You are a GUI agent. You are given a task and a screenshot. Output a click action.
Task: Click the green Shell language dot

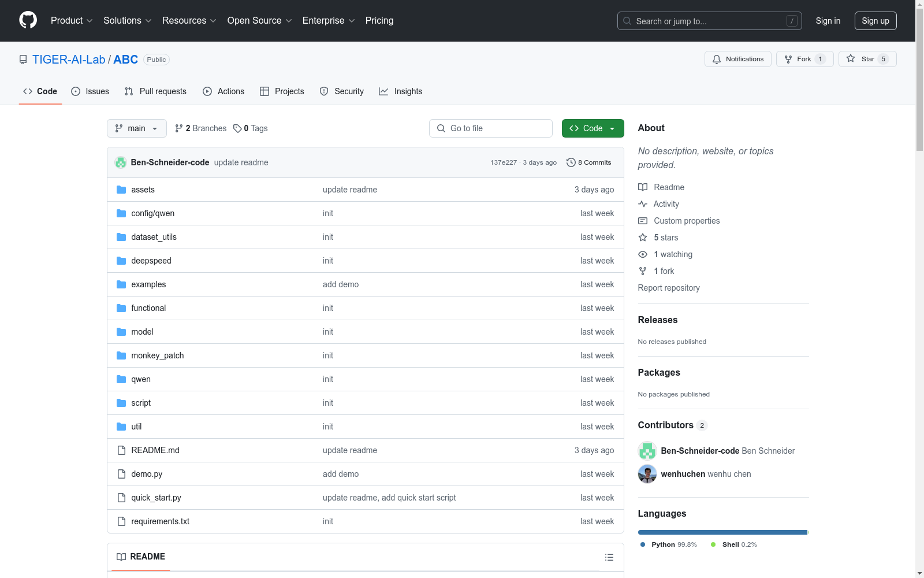coord(713,544)
